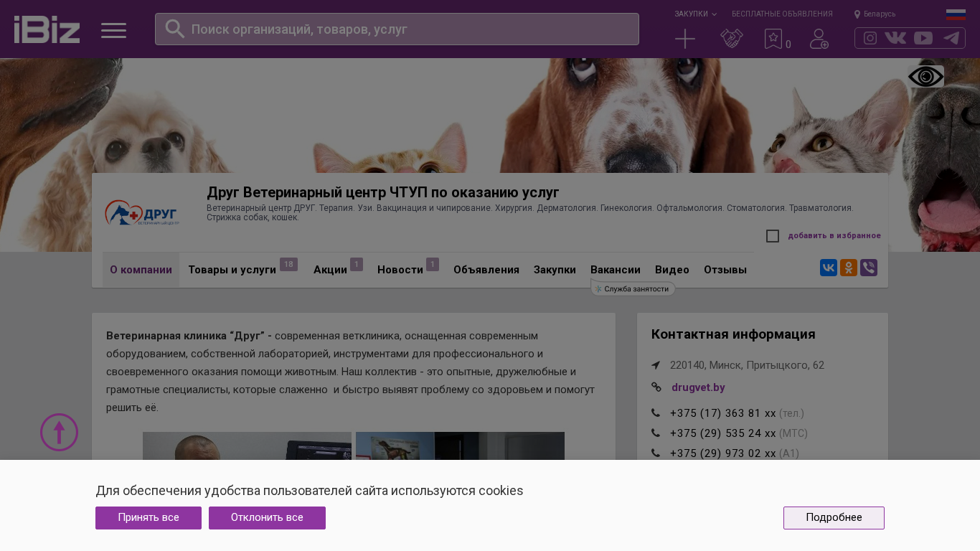Focus the organization search field
The width and height of the screenshot is (980, 551).
pyautogui.click(x=397, y=29)
